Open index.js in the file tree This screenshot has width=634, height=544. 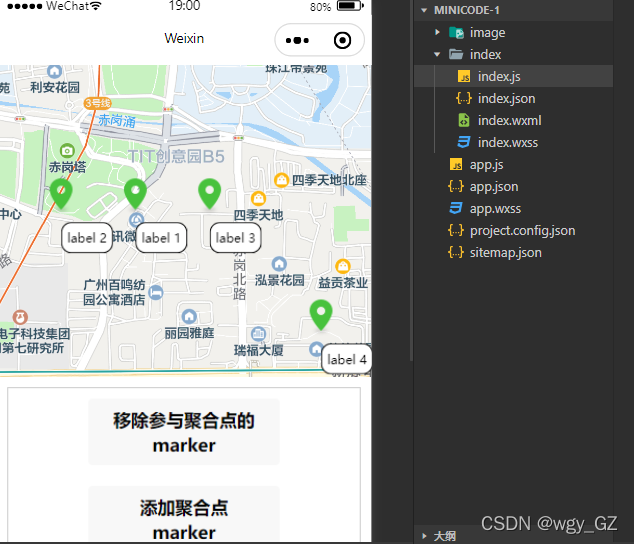coord(499,76)
